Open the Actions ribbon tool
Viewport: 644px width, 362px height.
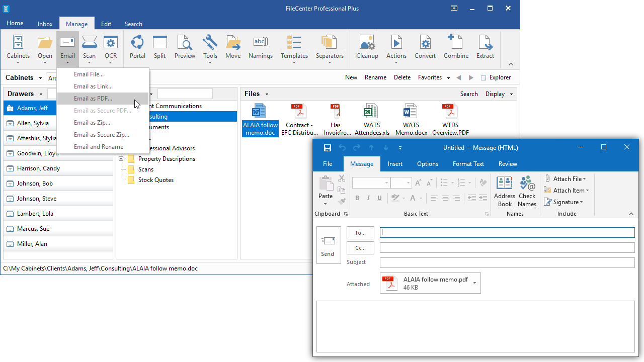pos(396,48)
